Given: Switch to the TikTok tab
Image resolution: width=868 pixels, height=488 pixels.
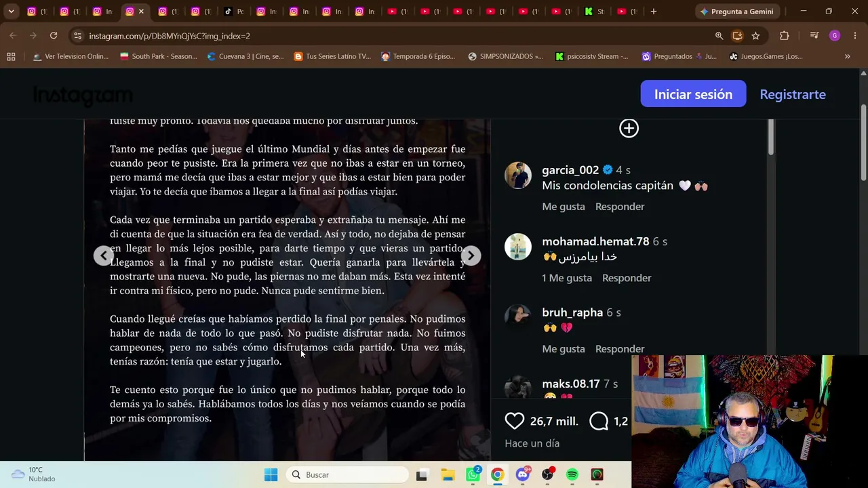Looking at the screenshot, I should coord(234,11).
